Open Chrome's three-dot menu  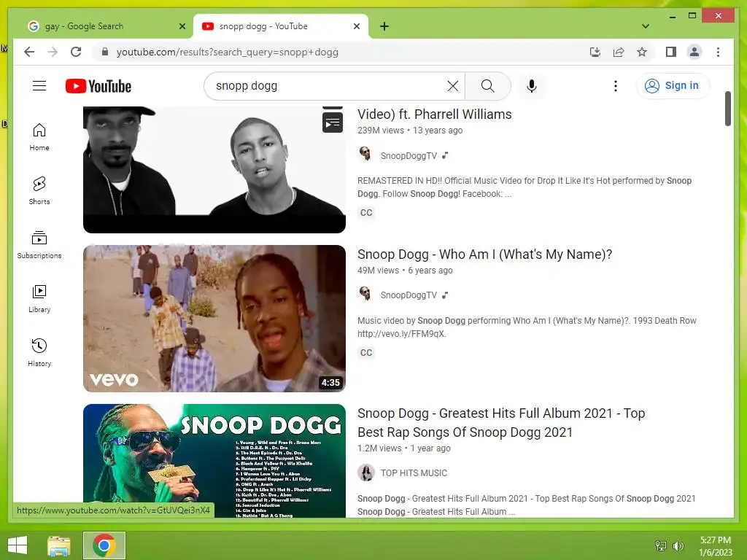point(718,52)
